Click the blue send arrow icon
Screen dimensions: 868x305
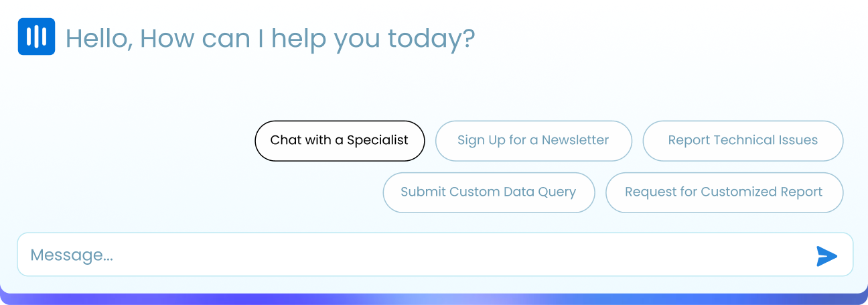826,255
